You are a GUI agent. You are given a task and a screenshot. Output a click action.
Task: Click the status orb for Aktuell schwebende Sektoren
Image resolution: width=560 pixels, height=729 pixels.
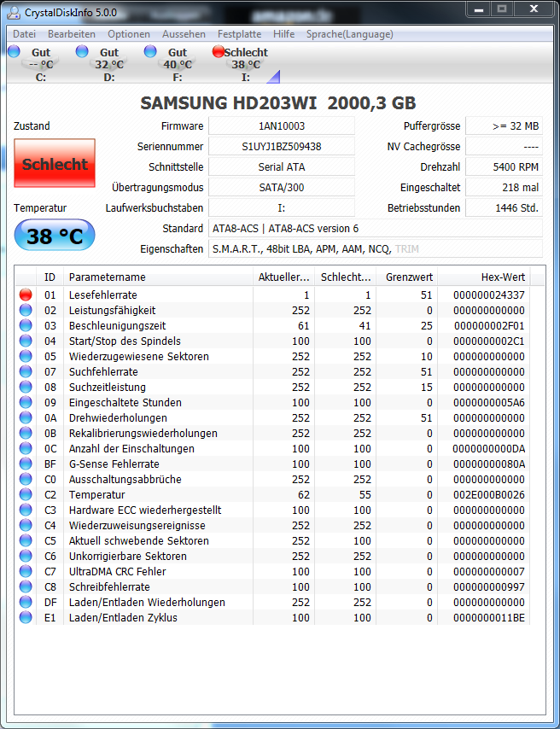[x=26, y=540]
